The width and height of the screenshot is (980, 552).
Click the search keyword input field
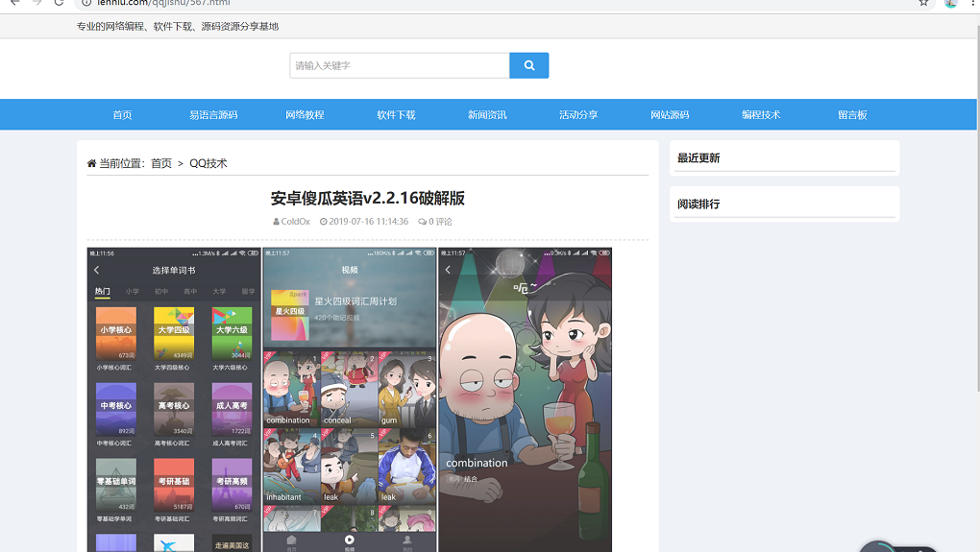click(x=400, y=65)
